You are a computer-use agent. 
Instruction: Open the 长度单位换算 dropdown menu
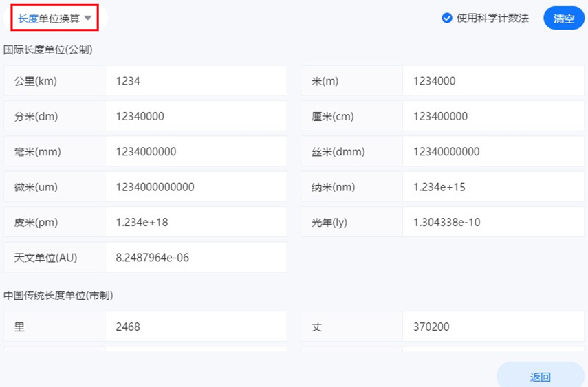[49, 19]
